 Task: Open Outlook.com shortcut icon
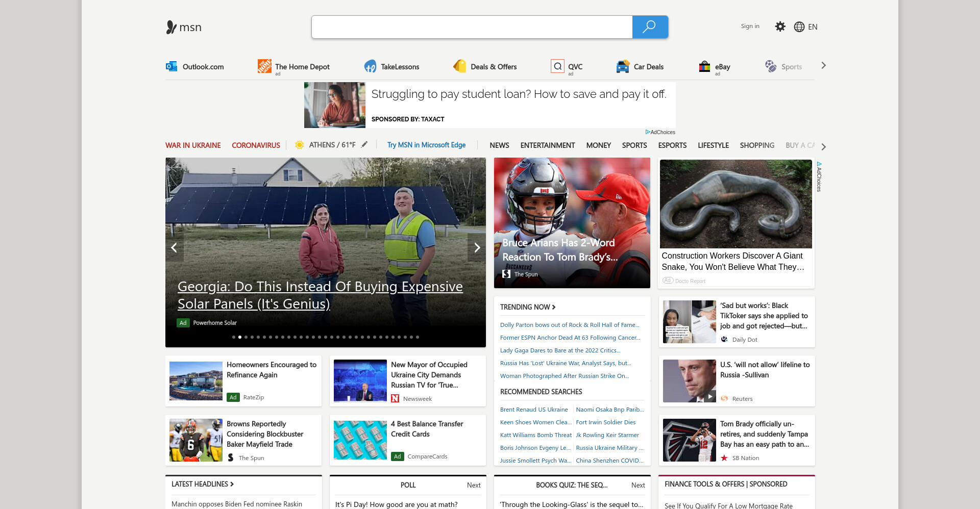(171, 66)
